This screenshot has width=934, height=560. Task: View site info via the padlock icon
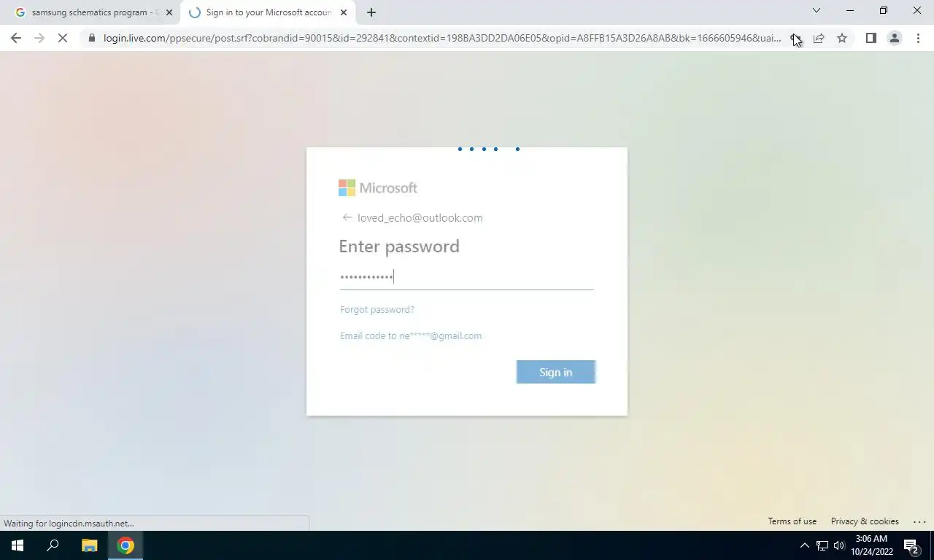pos(91,38)
